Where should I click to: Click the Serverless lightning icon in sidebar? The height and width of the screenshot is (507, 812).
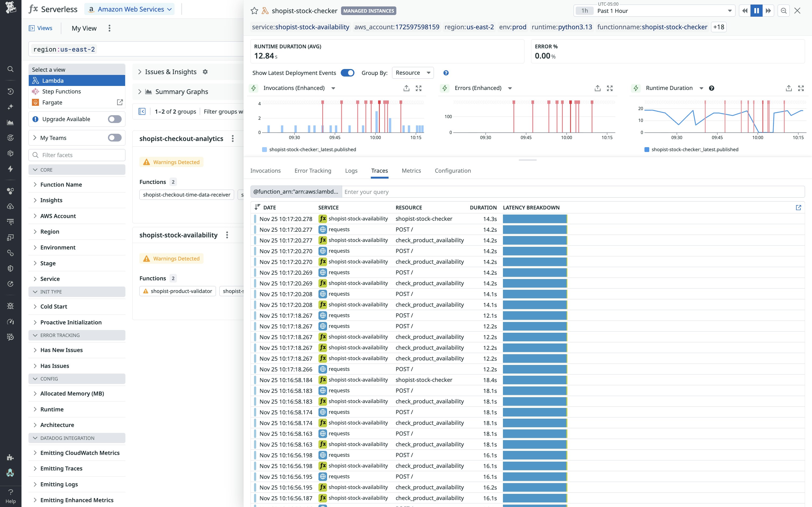pyautogui.click(x=10, y=169)
